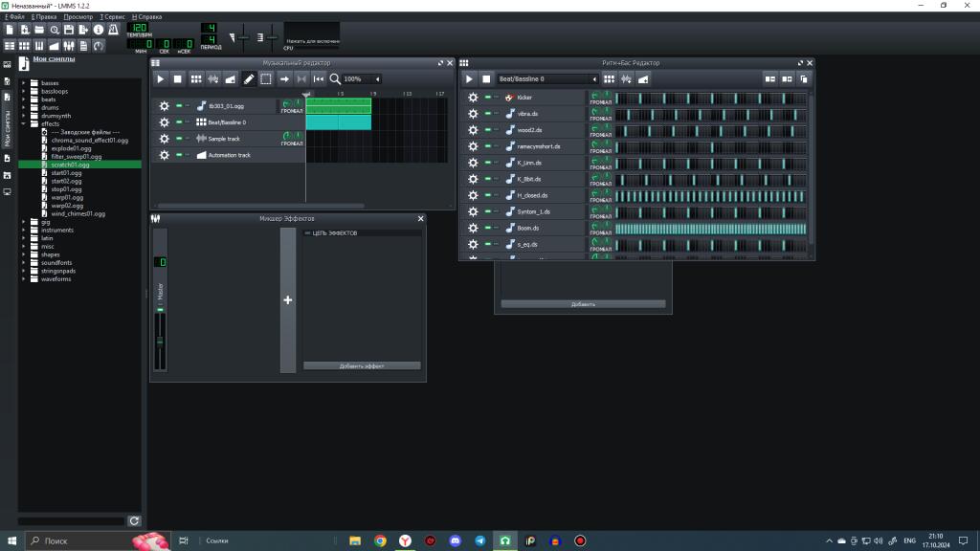
Task: Add a sample track in the song editor
Action: (213, 79)
